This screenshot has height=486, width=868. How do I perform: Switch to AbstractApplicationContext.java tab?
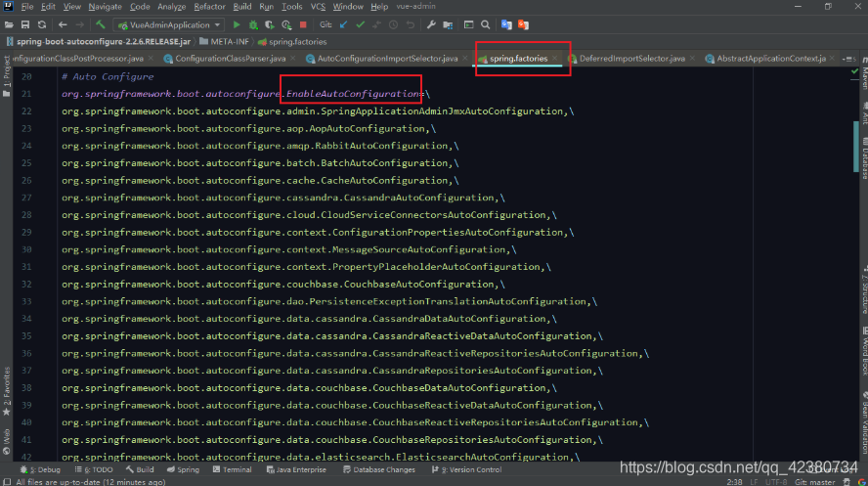pos(770,58)
